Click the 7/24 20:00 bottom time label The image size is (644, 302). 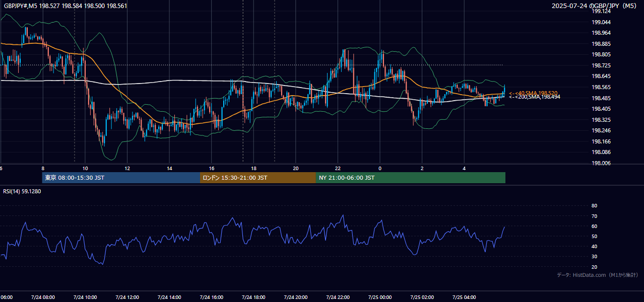coord(295,297)
